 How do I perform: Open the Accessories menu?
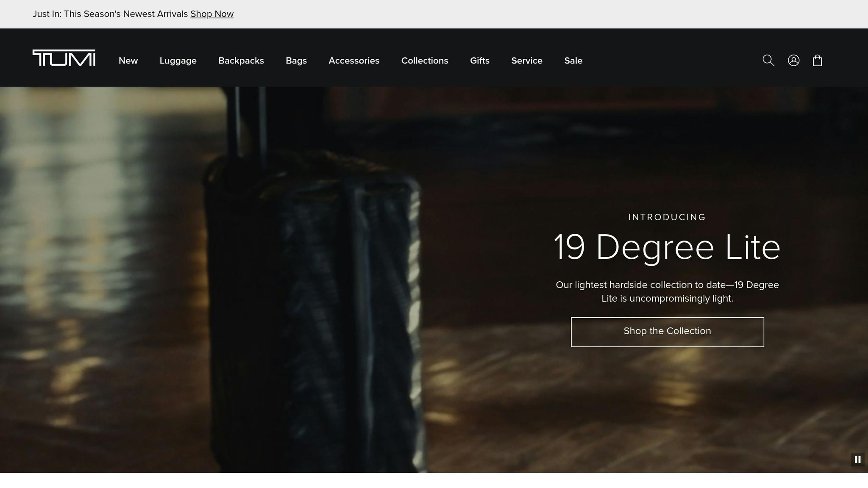click(x=354, y=61)
